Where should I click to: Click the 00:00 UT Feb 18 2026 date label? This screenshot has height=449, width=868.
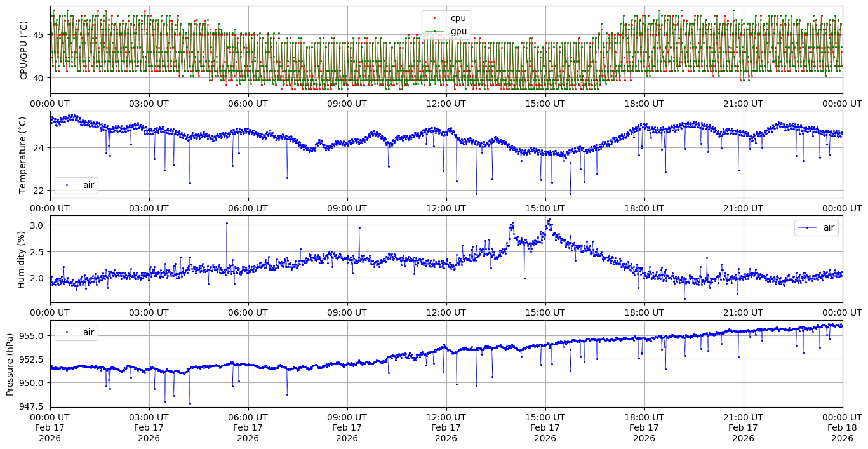pyautogui.click(x=842, y=427)
